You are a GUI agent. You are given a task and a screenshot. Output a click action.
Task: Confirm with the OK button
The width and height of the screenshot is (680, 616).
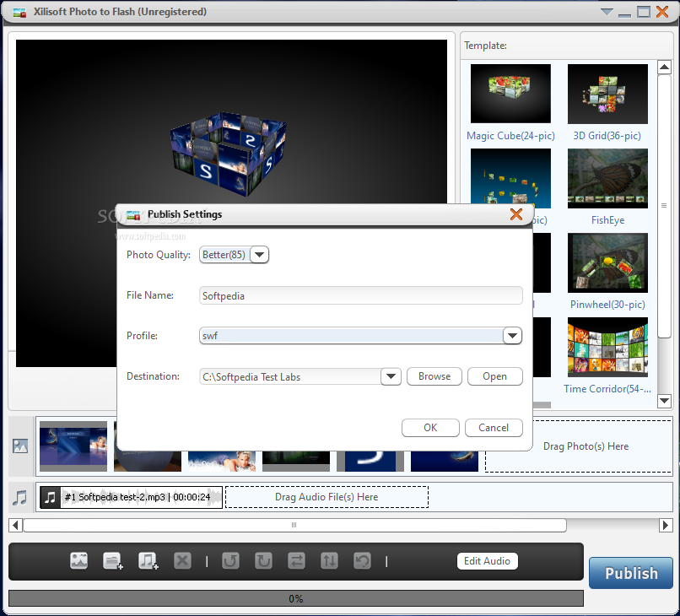pyautogui.click(x=430, y=428)
